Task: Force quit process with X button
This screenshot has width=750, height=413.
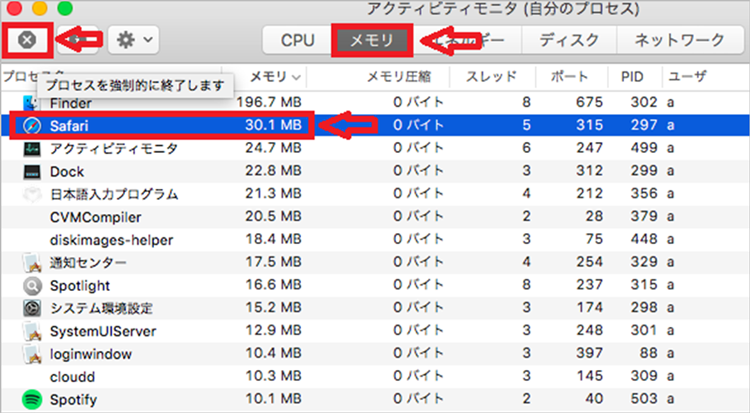Action: coord(27,40)
